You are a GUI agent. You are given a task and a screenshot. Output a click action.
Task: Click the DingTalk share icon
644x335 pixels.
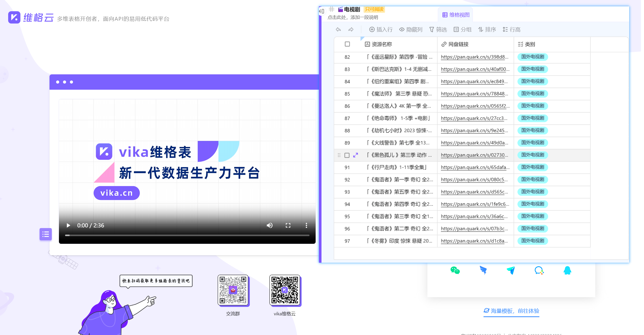(x=483, y=270)
